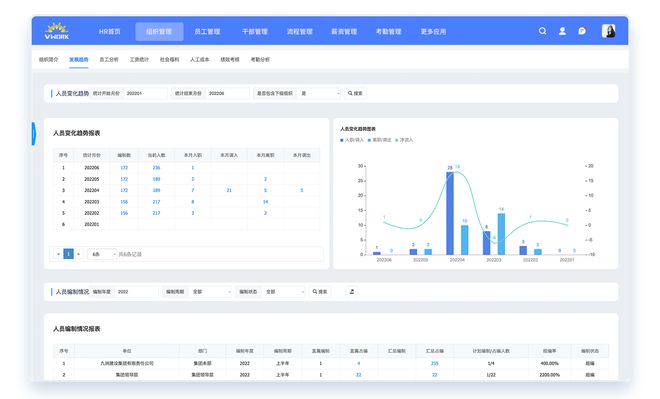Click the 本月入职 column header
The width and height of the screenshot is (660, 399).
pos(193,155)
